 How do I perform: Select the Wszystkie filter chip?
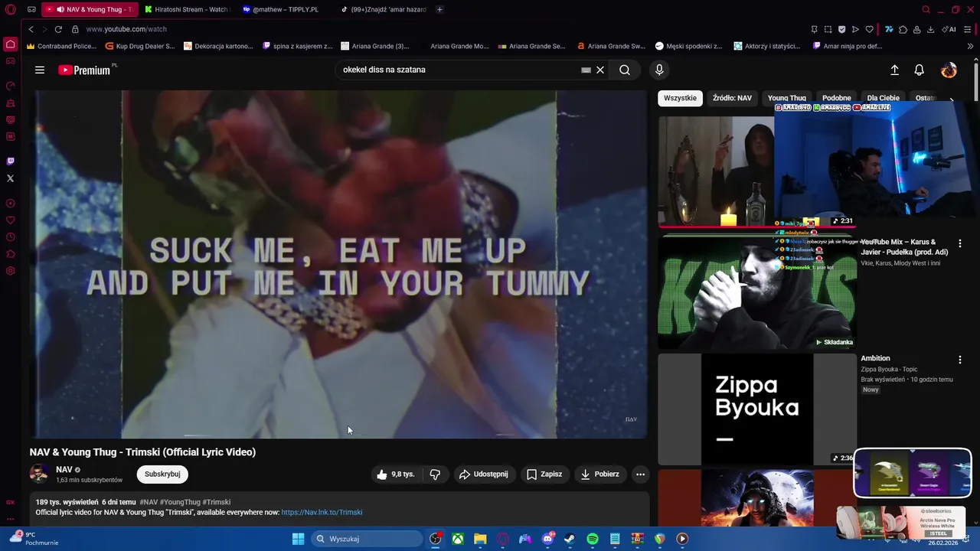coord(680,98)
